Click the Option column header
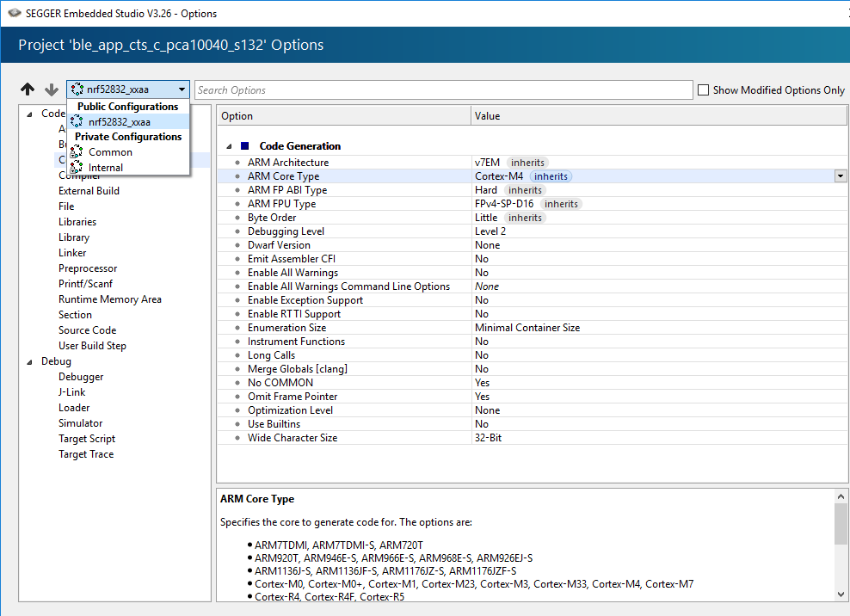 pyautogui.click(x=344, y=116)
